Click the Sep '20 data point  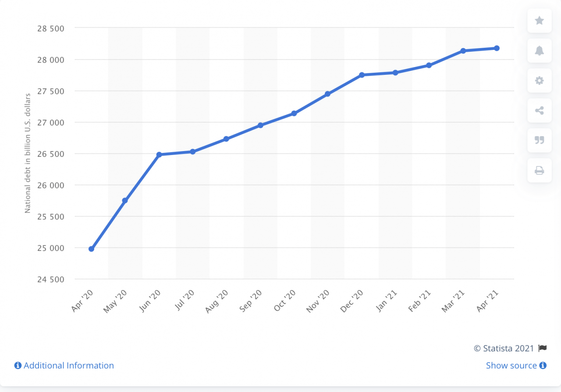[x=260, y=125]
